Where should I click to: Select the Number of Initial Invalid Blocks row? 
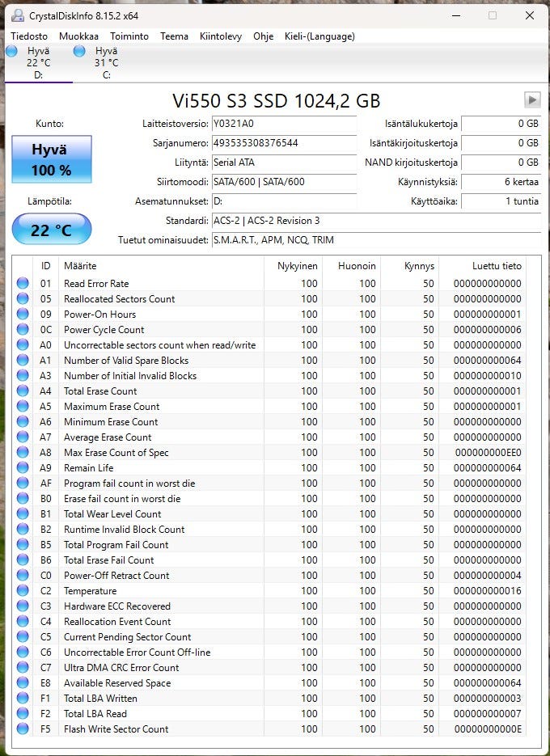pos(269,376)
